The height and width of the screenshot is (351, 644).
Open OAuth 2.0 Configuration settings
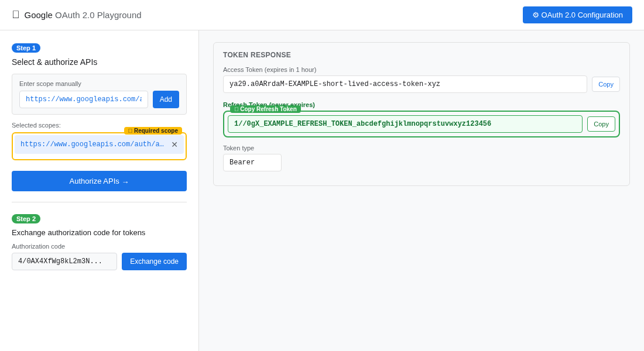[x=577, y=15]
